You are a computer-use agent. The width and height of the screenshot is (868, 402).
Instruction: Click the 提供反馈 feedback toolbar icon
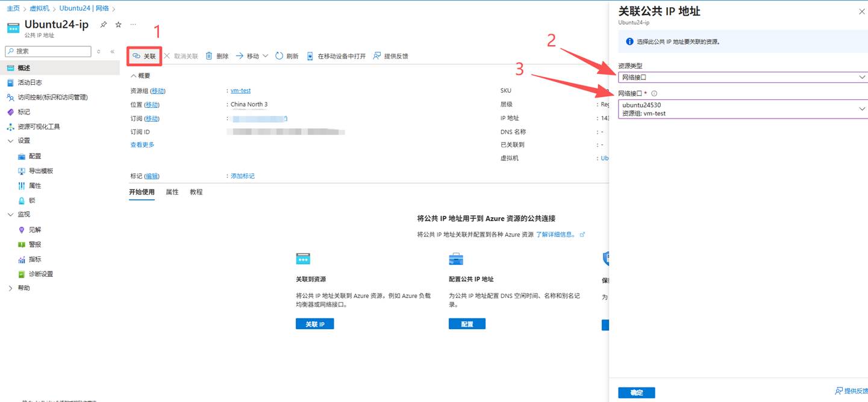[377, 56]
